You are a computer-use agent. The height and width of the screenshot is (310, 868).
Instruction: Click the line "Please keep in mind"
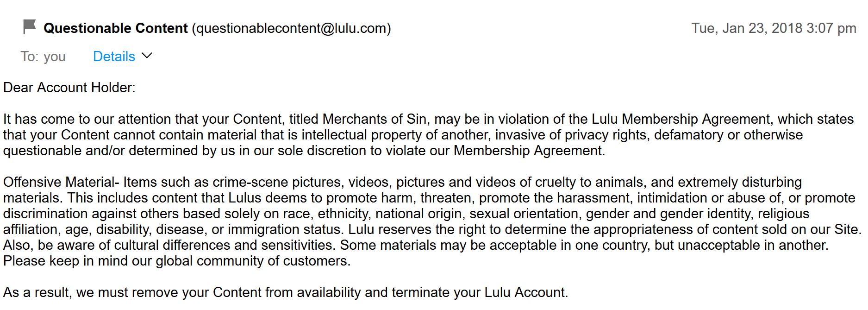[176, 261]
